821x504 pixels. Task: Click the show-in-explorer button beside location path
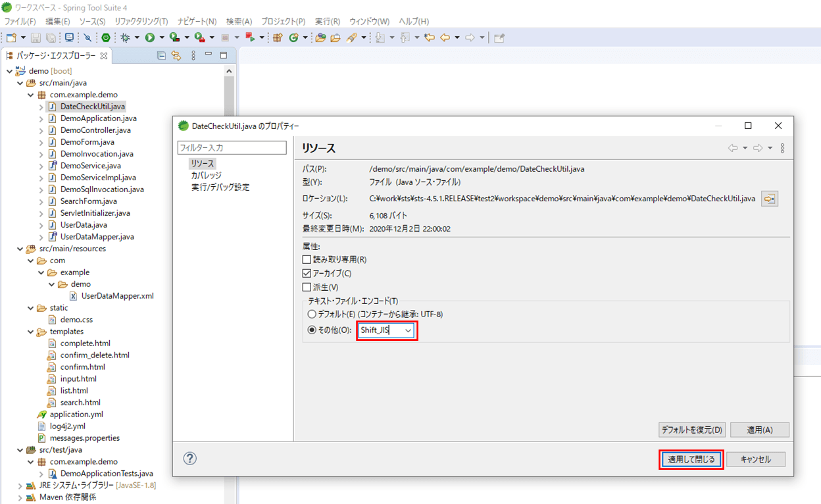(x=769, y=199)
